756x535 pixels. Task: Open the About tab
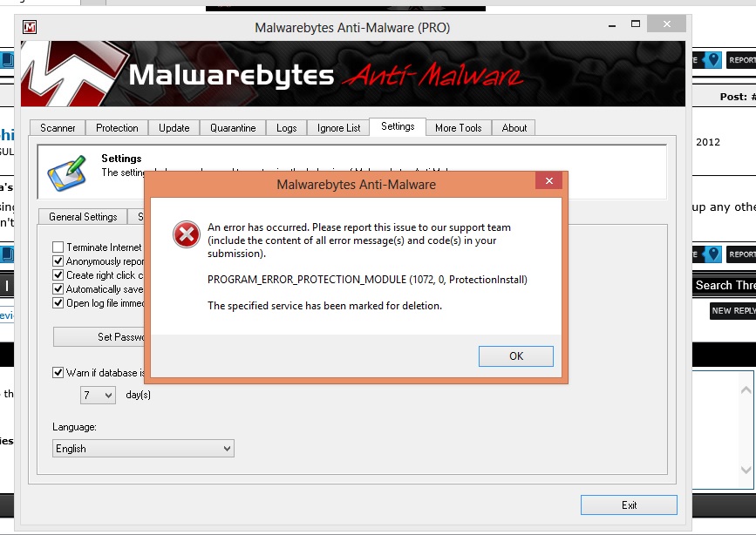point(514,128)
